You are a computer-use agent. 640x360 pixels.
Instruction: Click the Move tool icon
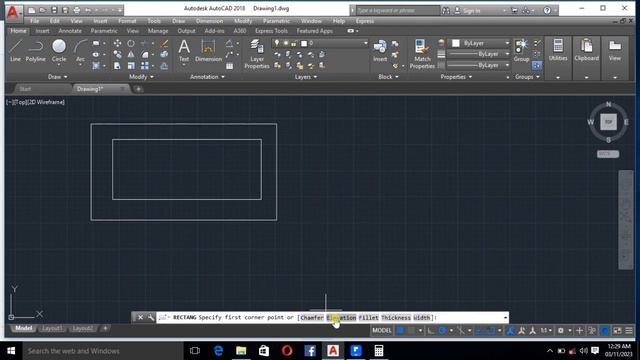point(117,43)
